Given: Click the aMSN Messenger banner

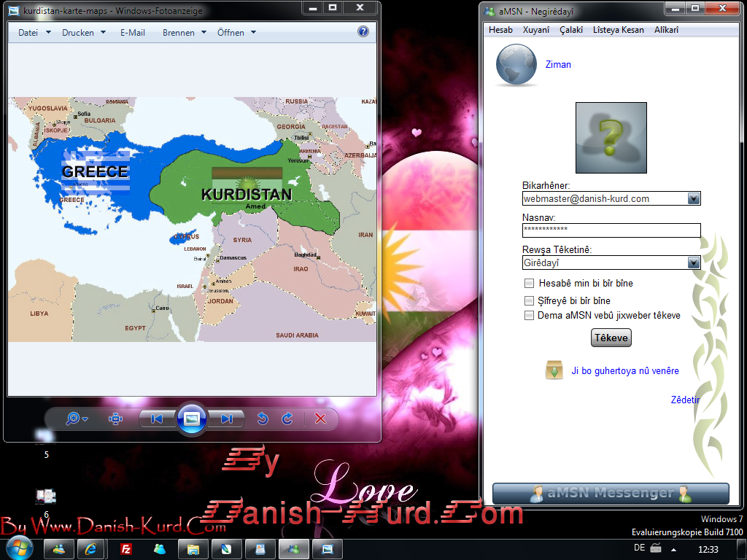Looking at the screenshot, I should (611, 494).
